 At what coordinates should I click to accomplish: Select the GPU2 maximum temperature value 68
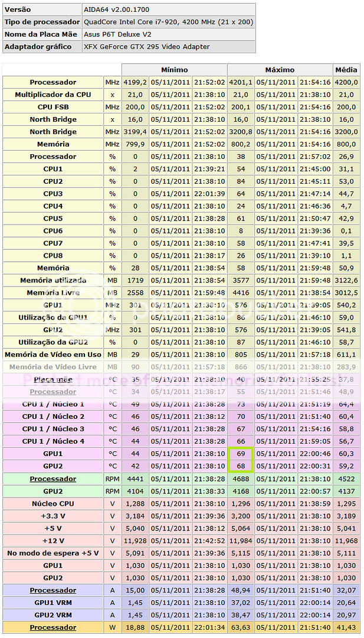pyautogui.click(x=240, y=466)
